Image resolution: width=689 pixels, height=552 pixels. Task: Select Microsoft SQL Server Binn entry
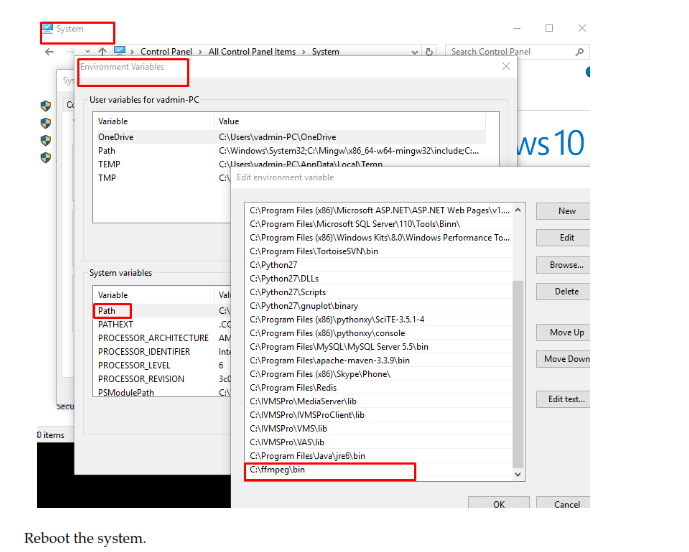379,224
